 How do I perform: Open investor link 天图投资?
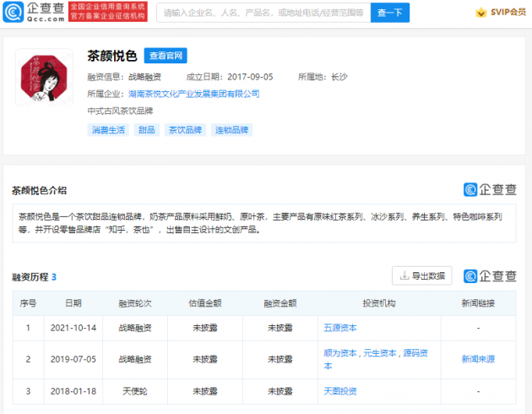[340, 391]
